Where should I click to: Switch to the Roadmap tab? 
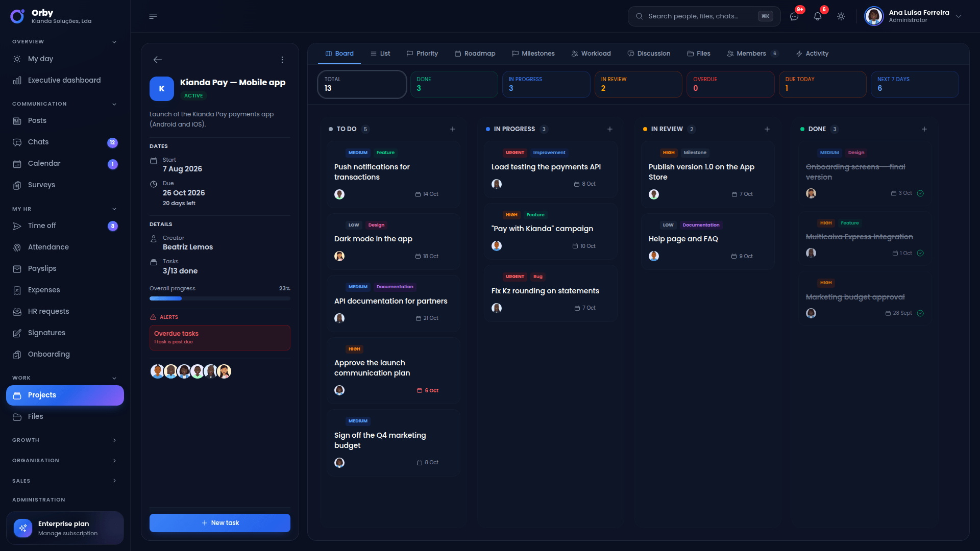tap(475, 54)
